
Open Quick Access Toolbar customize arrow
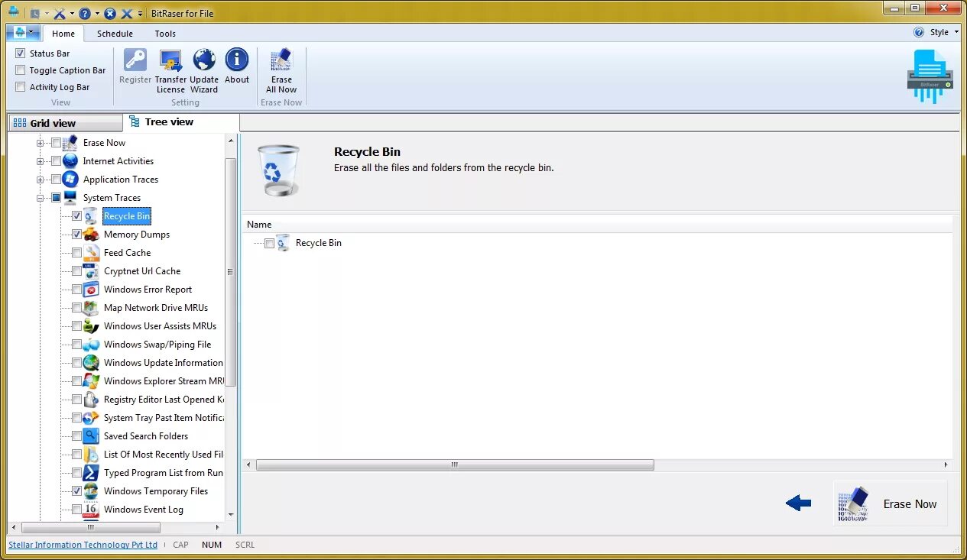point(141,14)
